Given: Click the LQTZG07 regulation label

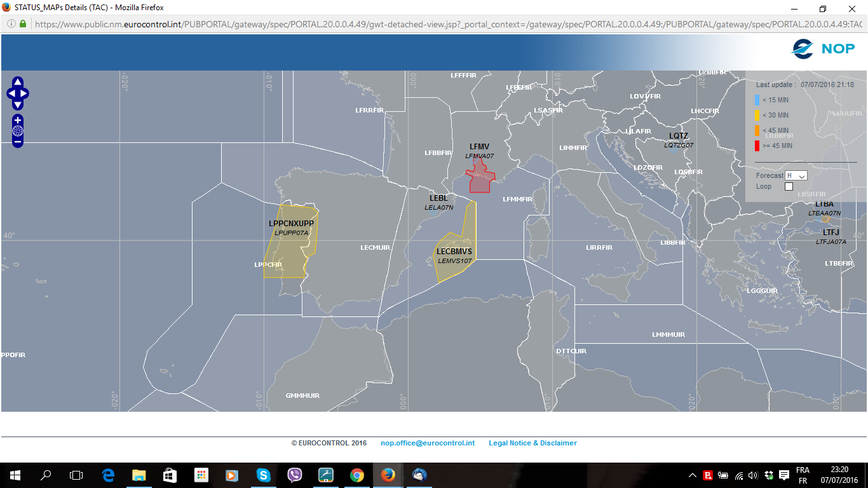Looking at the screenshot, I should (679, 146).
